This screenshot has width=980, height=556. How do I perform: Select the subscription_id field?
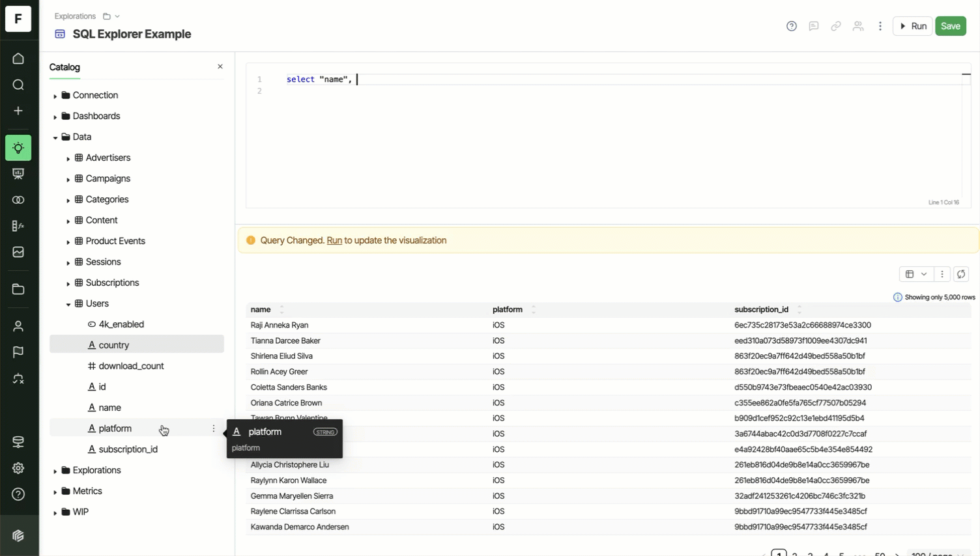click(137, 449)
